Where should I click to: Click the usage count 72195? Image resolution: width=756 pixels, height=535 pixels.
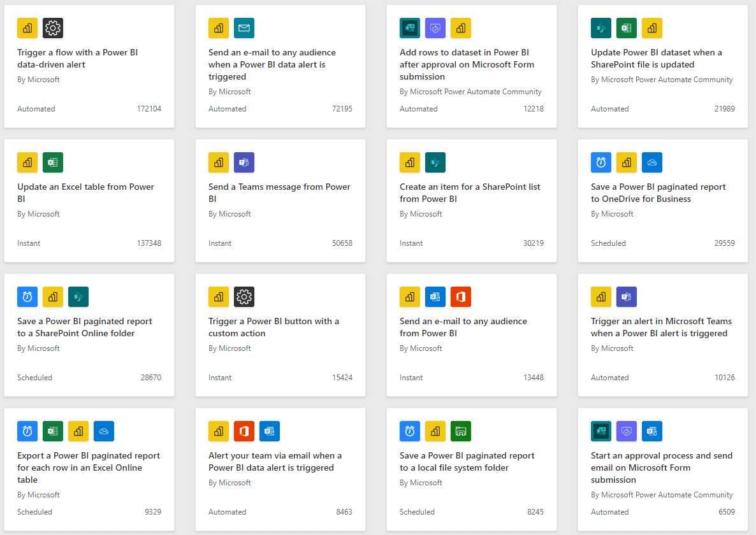tap(342, 109)
